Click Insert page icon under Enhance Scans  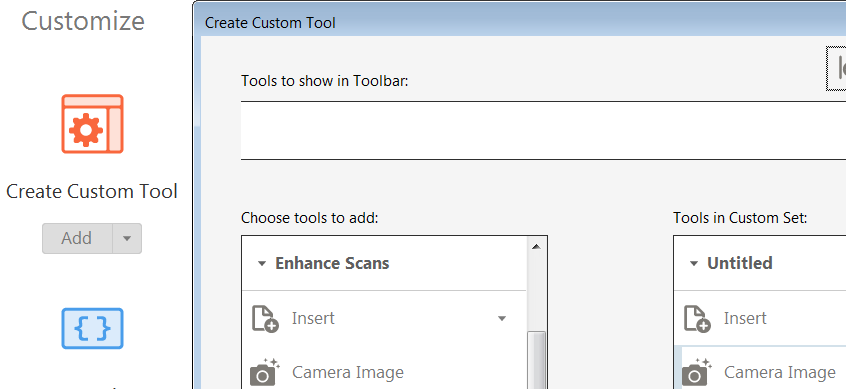tap(265, 319)
